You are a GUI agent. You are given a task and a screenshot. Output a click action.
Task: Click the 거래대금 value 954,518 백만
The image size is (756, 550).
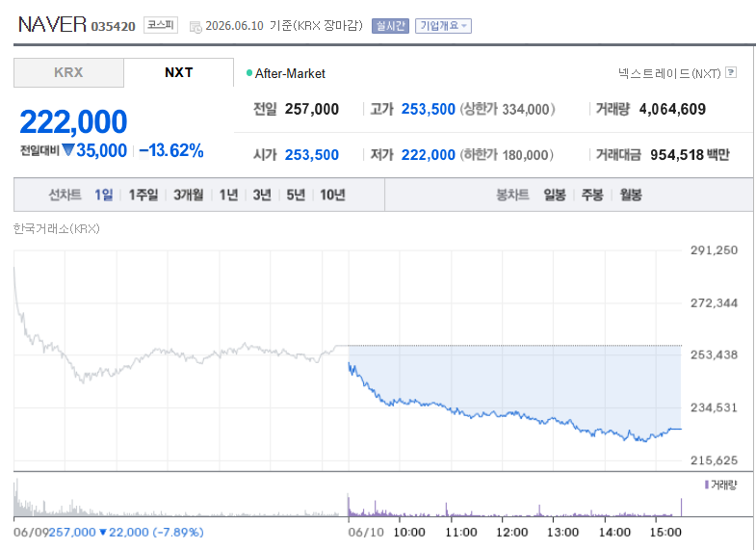tap(690, 155)
